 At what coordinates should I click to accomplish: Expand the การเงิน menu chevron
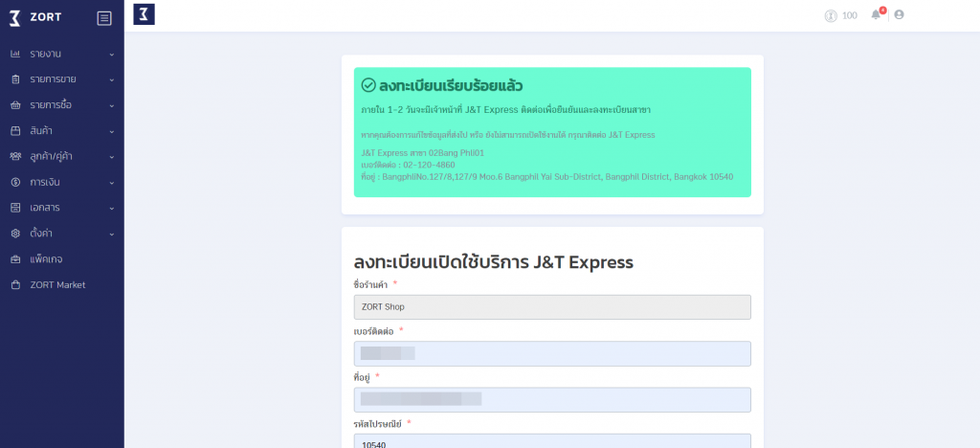(112, 183)
